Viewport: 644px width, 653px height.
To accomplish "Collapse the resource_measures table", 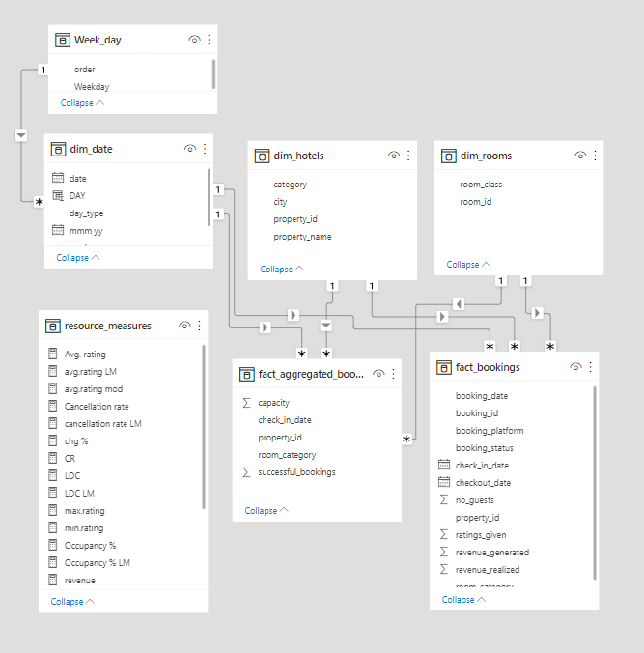I will pyautogui.click(x=72, y=602).
